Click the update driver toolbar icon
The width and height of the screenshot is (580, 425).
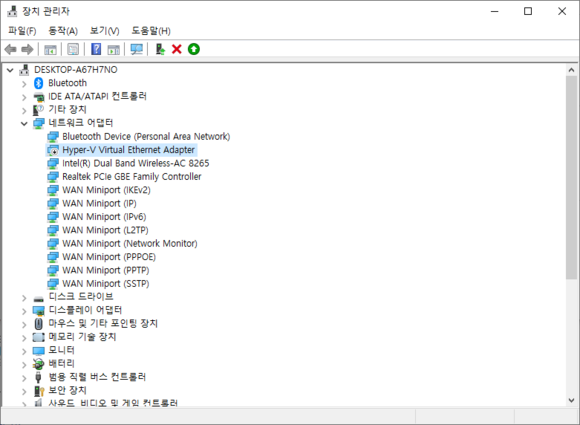point(160,49)
